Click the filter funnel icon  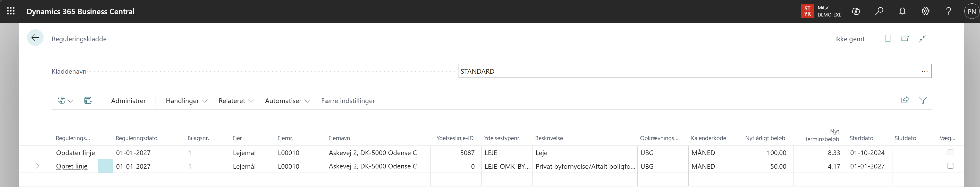coord(923,100)
